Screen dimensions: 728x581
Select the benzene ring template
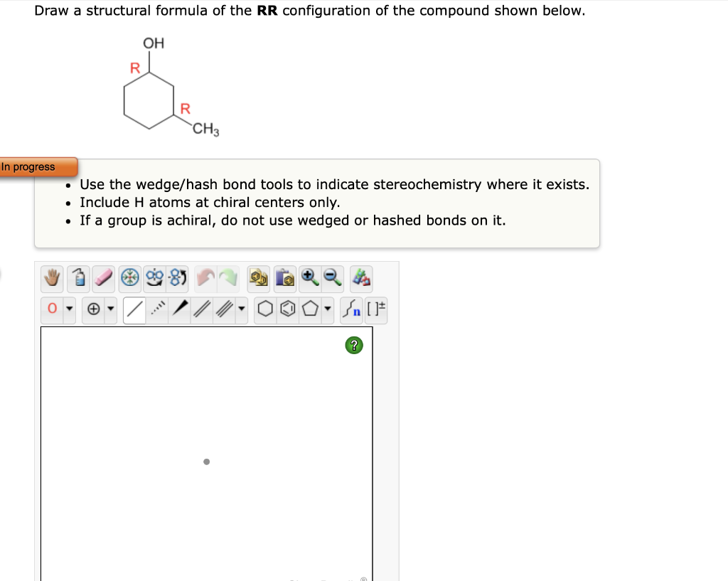tap(287, 309)
